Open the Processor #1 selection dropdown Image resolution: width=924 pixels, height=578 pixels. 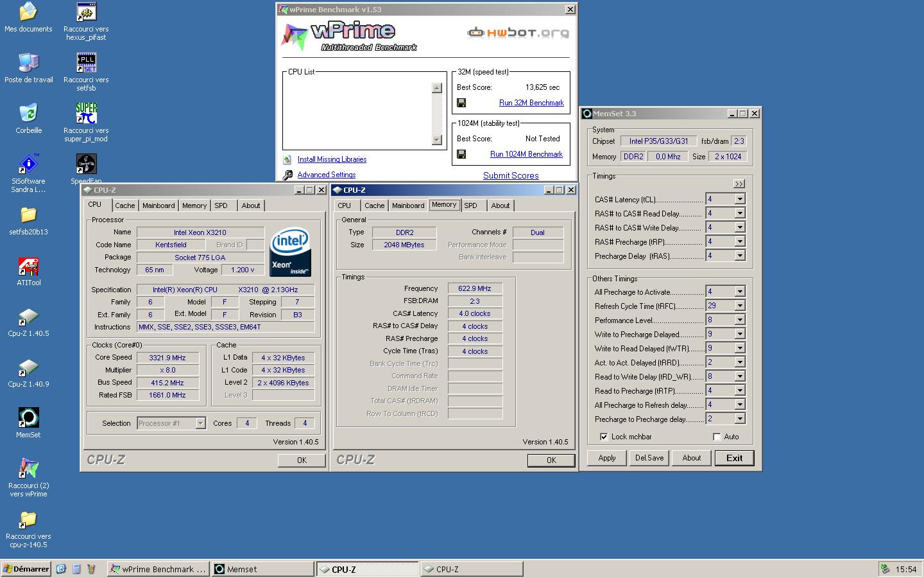[x=200, y=423]
